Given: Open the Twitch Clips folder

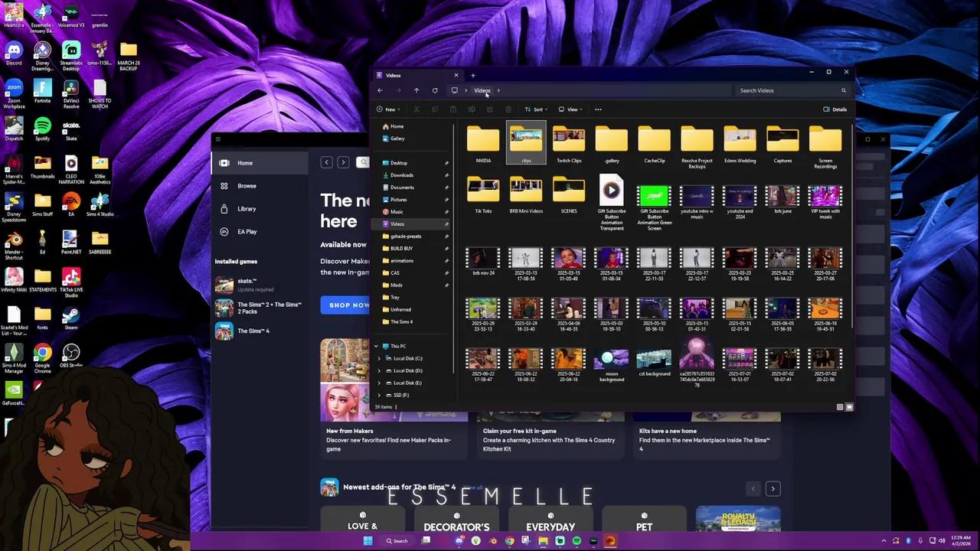Looking at the screenshot, I should point(568,144).
